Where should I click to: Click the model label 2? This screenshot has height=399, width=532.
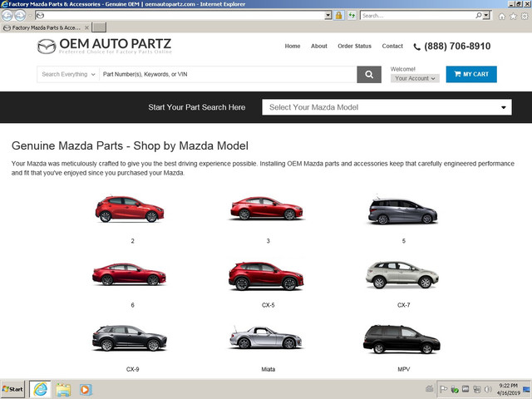(132, 241)
